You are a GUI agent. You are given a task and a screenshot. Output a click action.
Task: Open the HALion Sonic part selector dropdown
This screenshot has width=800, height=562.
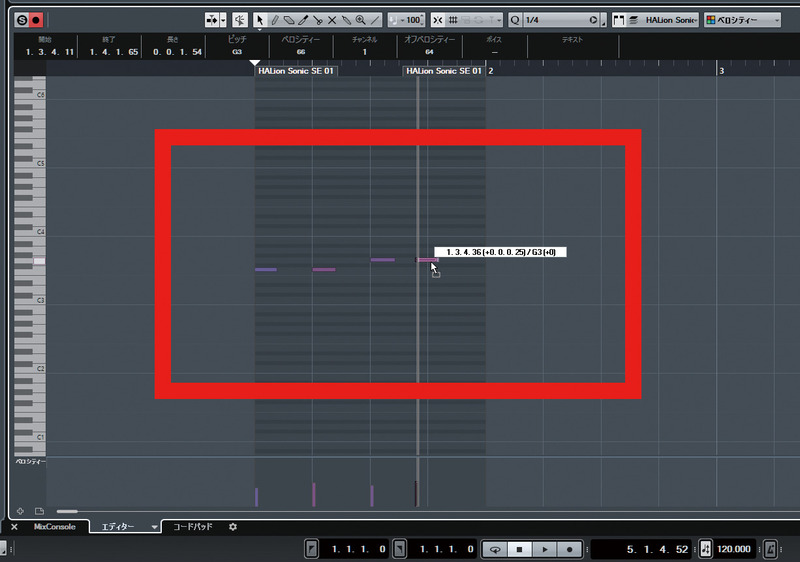pos(670,20)
